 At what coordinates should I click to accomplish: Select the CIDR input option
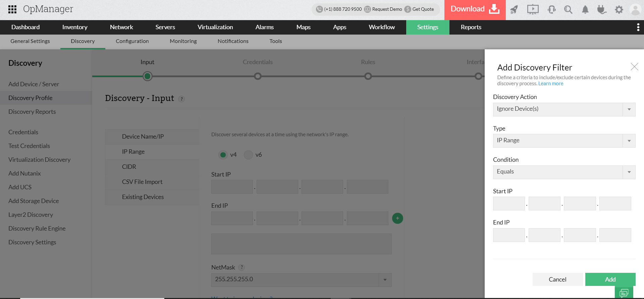pyautogui.click(x=152, y=167)
